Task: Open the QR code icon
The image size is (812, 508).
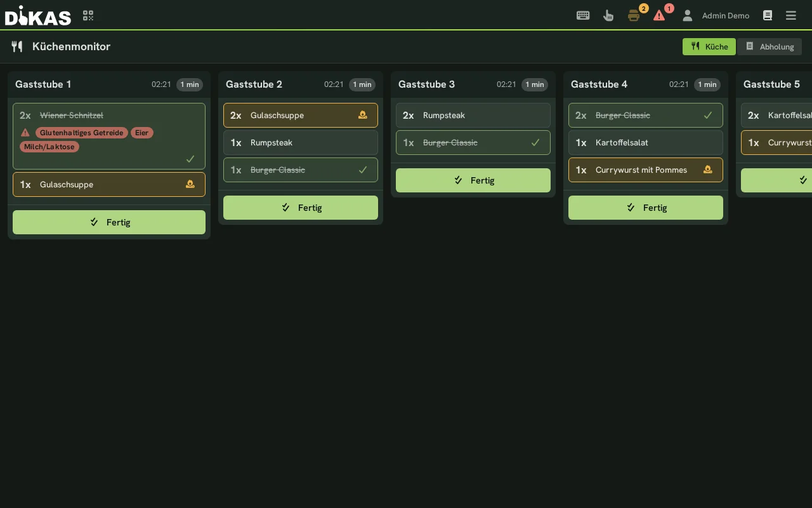Action: point(88,15)
